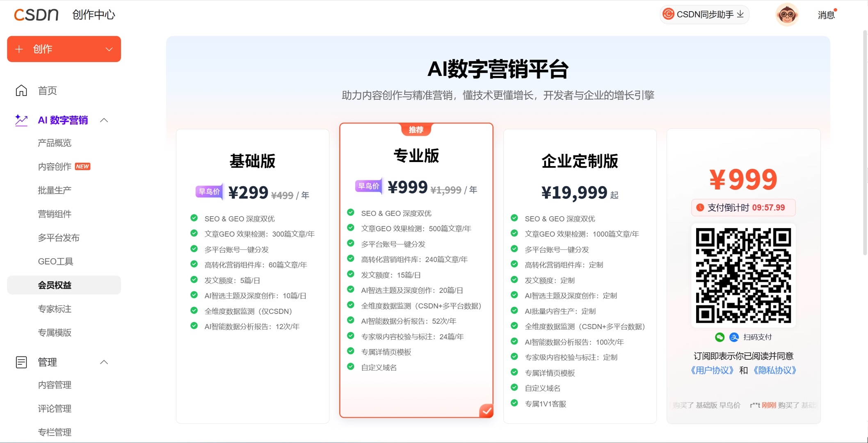868x443 pixels.
Task: Open 消息 notifications
Action: tap(826, 15)
